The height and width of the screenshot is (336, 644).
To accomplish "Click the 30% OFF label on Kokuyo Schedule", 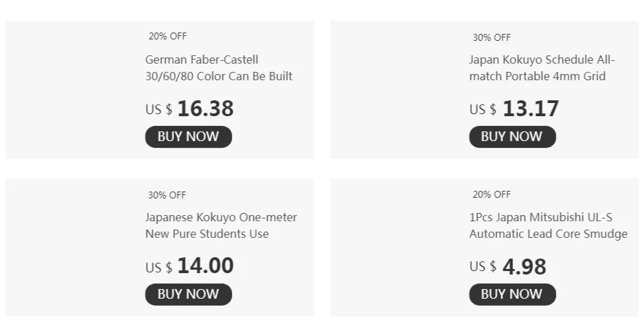I will point(491,37).
